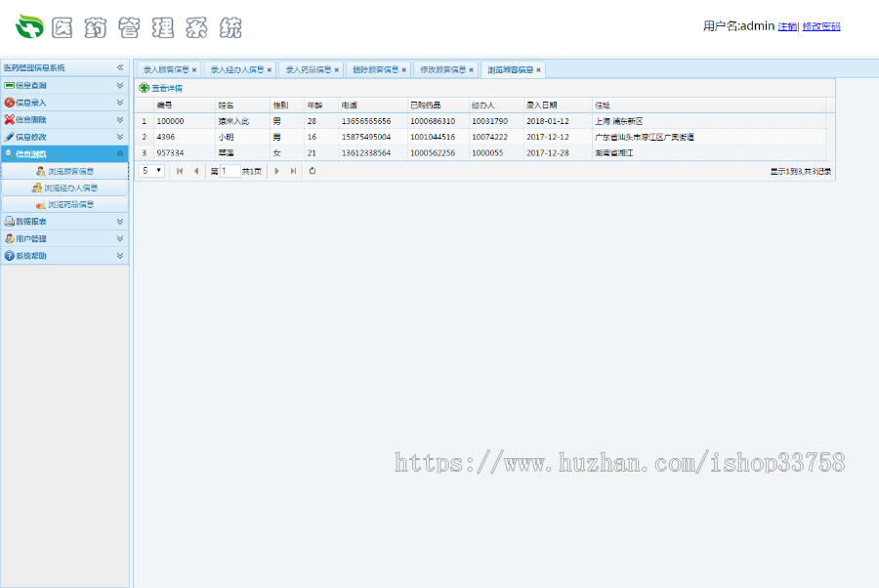The width and height of the screenshot is (879, 588).
Task: Click the help icon beside 系统帮助
Action: (x=9, y=255)
